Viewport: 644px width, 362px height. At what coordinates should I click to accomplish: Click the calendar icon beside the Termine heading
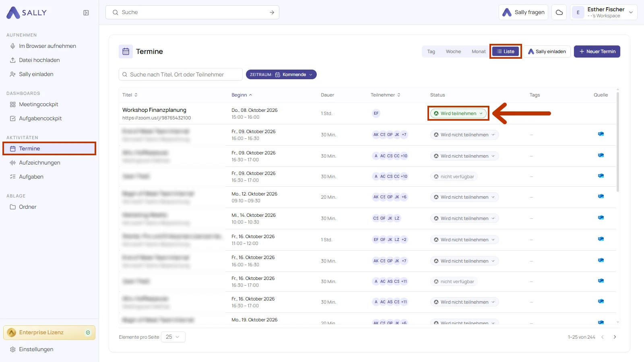coord(126,51)
